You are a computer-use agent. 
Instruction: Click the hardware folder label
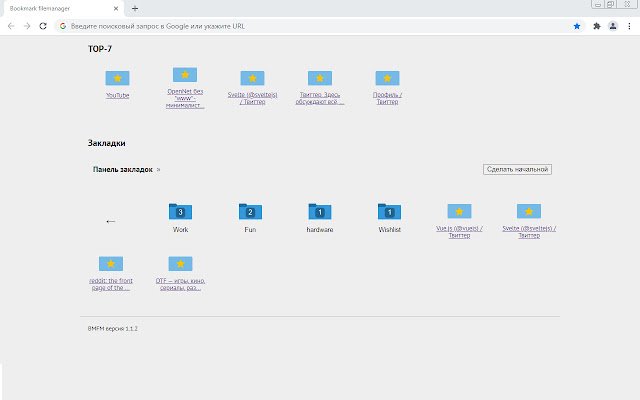pos(320,229)
